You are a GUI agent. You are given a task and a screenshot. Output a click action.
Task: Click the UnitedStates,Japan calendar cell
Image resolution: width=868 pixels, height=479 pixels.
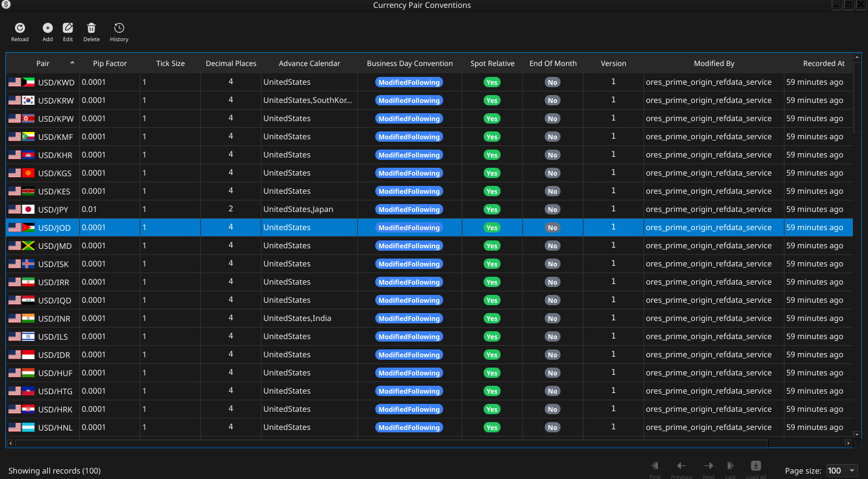click(309, 210)
